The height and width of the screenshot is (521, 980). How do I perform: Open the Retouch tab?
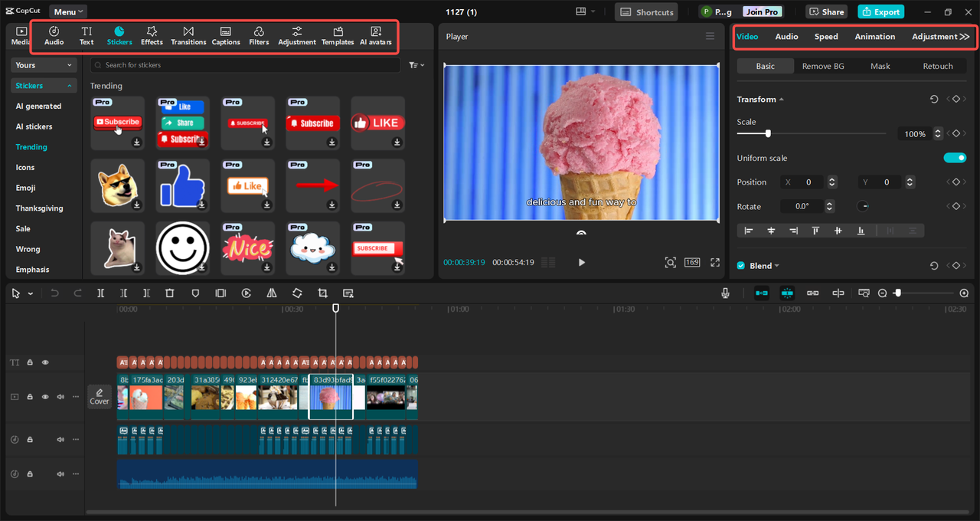click(938, 66)
